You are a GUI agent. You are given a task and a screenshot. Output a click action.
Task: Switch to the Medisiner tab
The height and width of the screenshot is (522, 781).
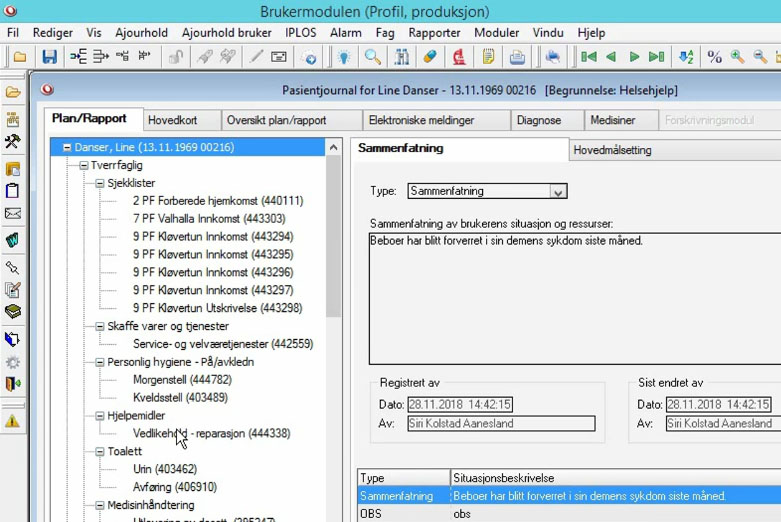click(x=612, y=120)
